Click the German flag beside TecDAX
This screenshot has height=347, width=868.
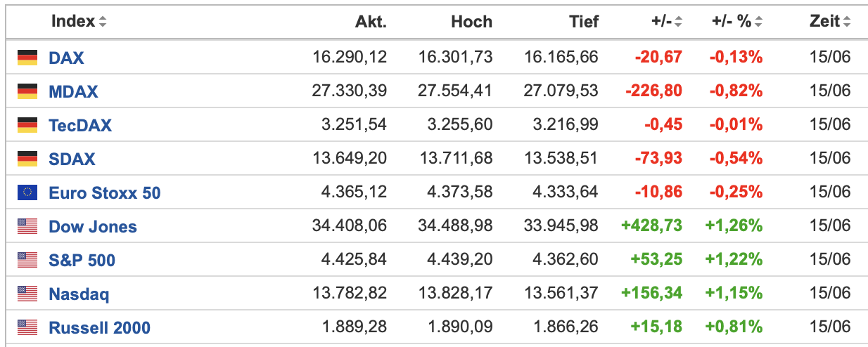click(27, 125)
